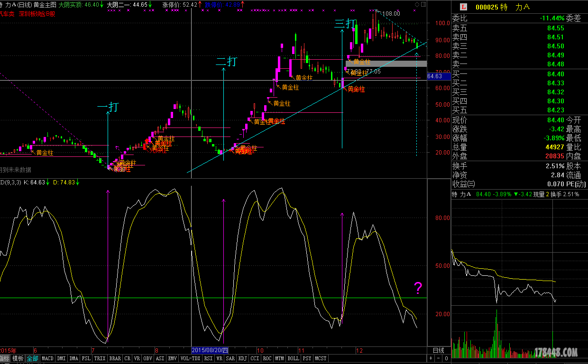Viewport: 588px width, 364px height.
Task: Click the 买三 price 84.32
Action: pos(556,92)
